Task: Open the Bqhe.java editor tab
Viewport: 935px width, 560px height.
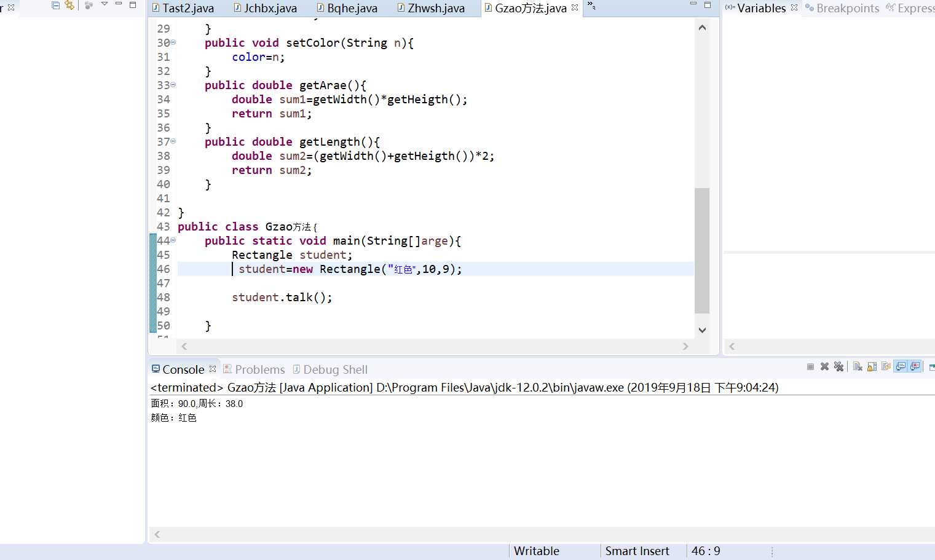Action: click(x=347, y=9)
